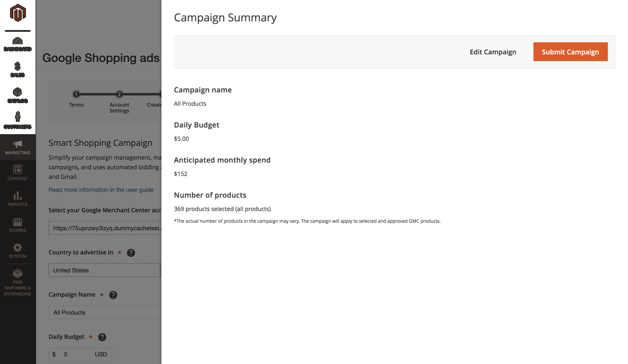Expand the United States country dropdown
628x364 pixels.
click(105, 270)
